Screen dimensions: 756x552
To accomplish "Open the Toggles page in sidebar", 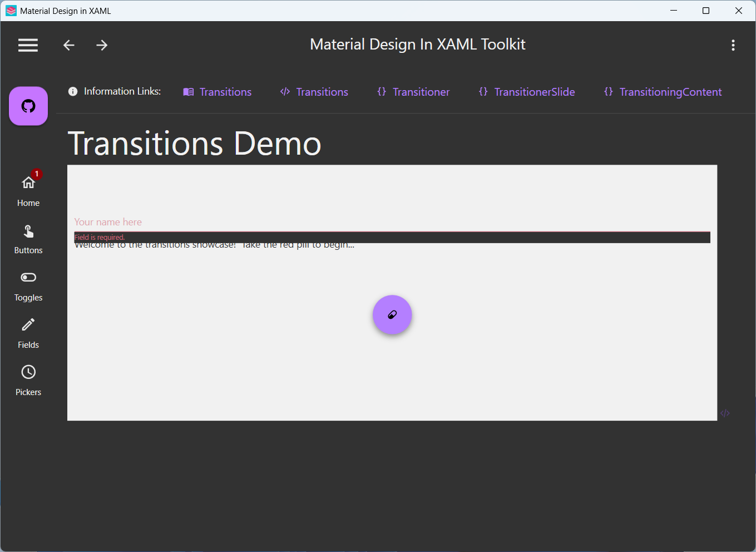I will pos(28,287).
